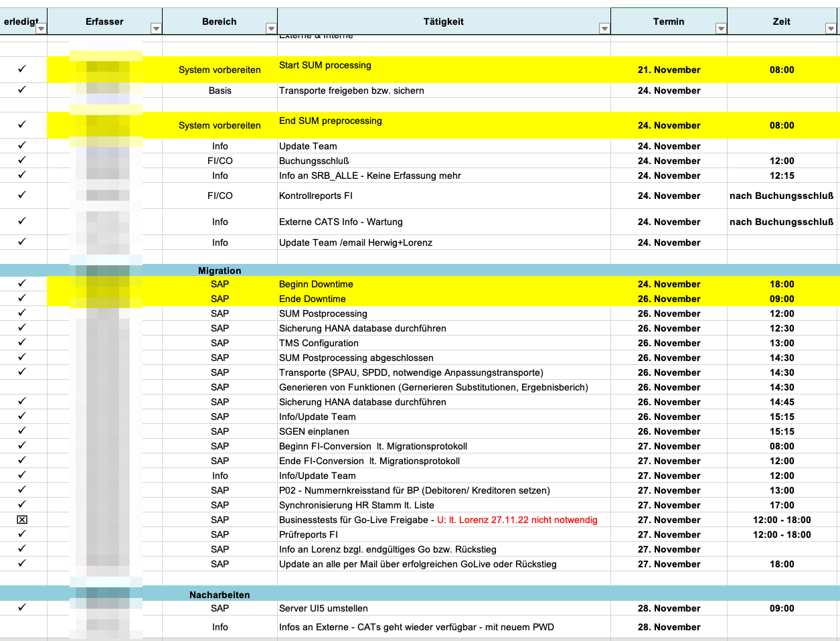Select the Termin column header cell
The image size is (840, 641).
tap(669, 21)
